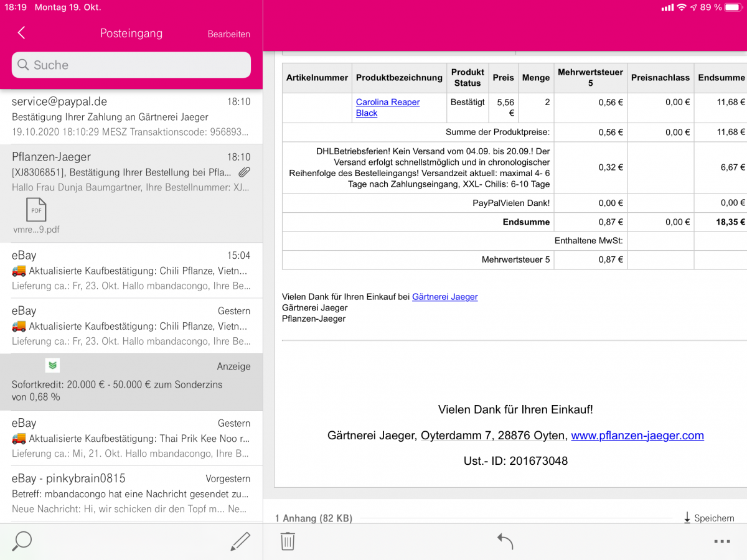Tap the magnifier icon in bottom toolbar
The image size is (747, 560).
pyautogui.click(x=22, y=541)
